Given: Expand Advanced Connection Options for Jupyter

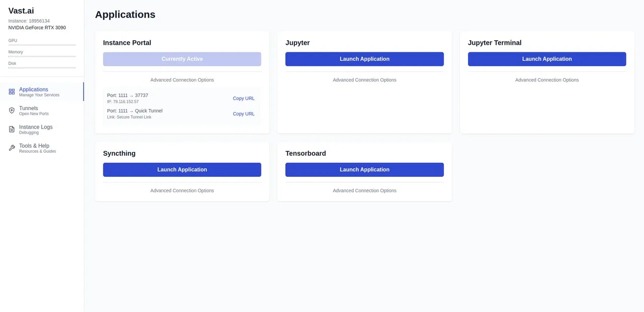Looking at the screenshot, I should tap(364, 79).
